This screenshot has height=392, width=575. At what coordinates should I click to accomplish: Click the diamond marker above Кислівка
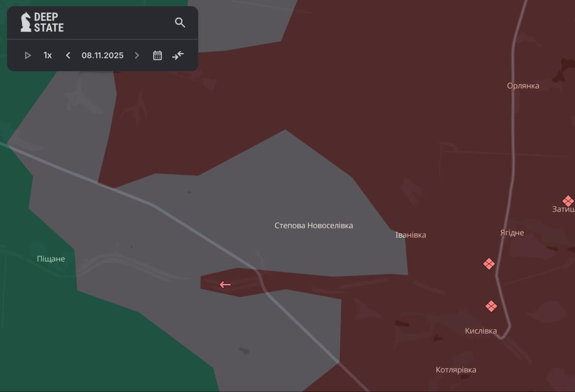[x=491, y=306]
